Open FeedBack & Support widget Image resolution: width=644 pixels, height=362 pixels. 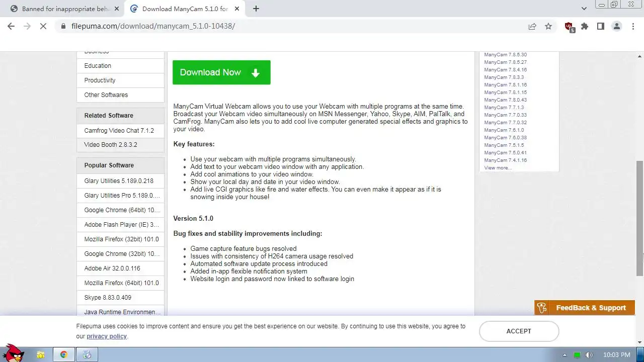(x=585, y=308)
